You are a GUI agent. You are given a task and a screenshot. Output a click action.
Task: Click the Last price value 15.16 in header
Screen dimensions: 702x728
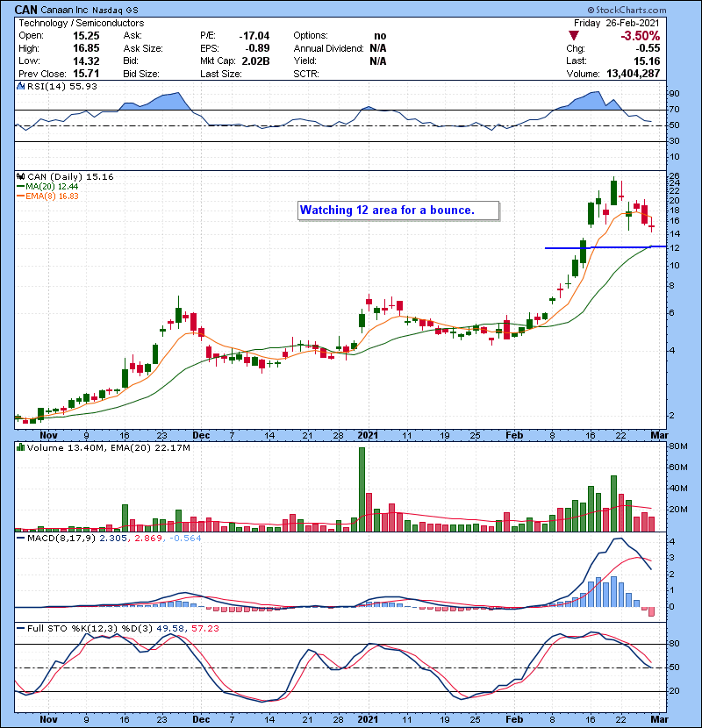tap(647, 61)
